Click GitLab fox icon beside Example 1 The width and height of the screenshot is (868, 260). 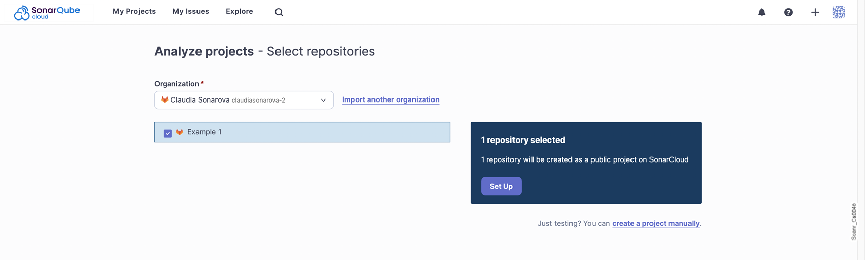tap(180, 132)
